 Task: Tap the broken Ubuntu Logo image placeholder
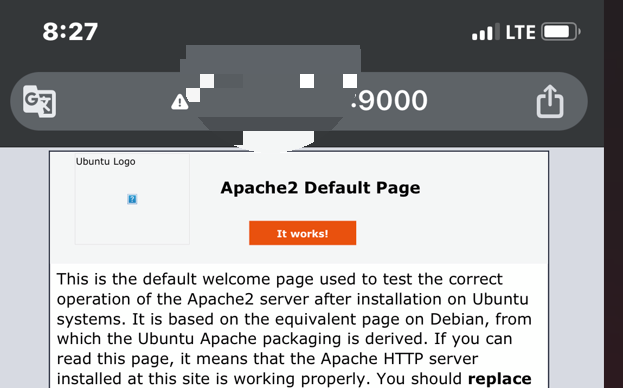pos(132,199)
